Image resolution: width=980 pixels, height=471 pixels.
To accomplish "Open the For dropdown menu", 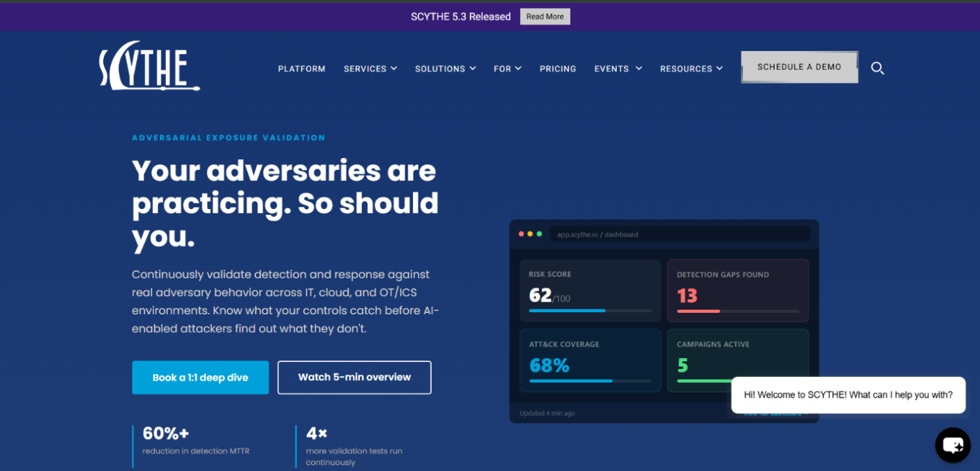I will [x=508, y=69].
